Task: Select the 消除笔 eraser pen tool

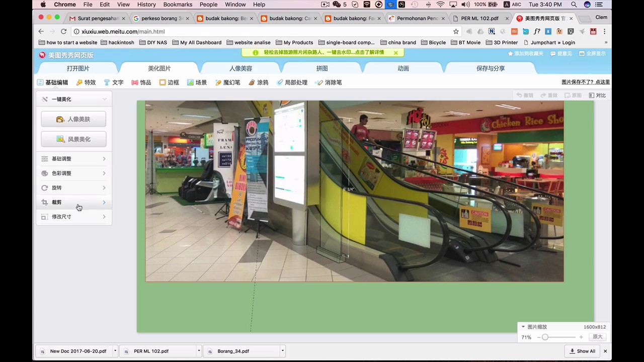Action: 329,82
